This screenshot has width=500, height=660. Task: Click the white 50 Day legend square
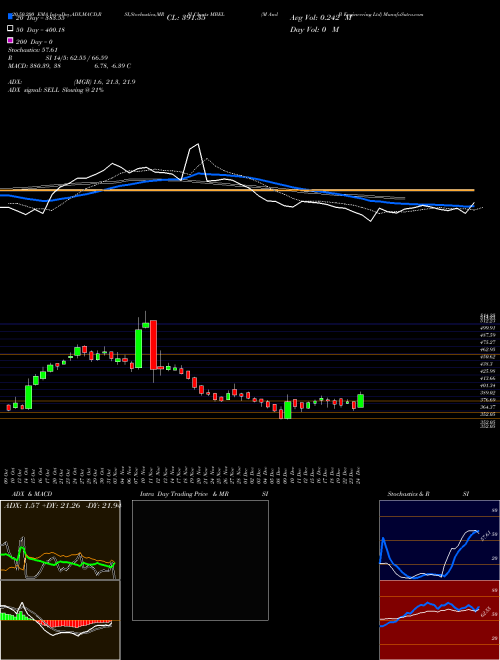click(10, 29)
